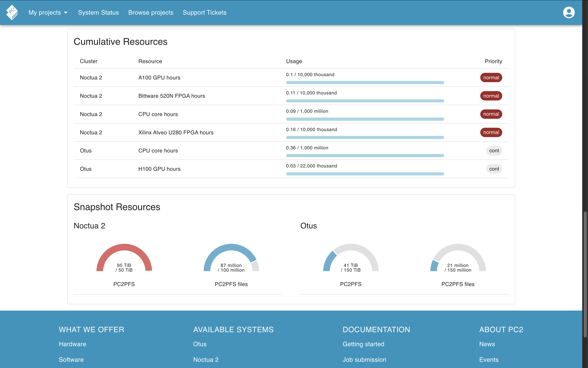
Task: Click the Cumulative Resources heading
Action: [x=121, y=42]
